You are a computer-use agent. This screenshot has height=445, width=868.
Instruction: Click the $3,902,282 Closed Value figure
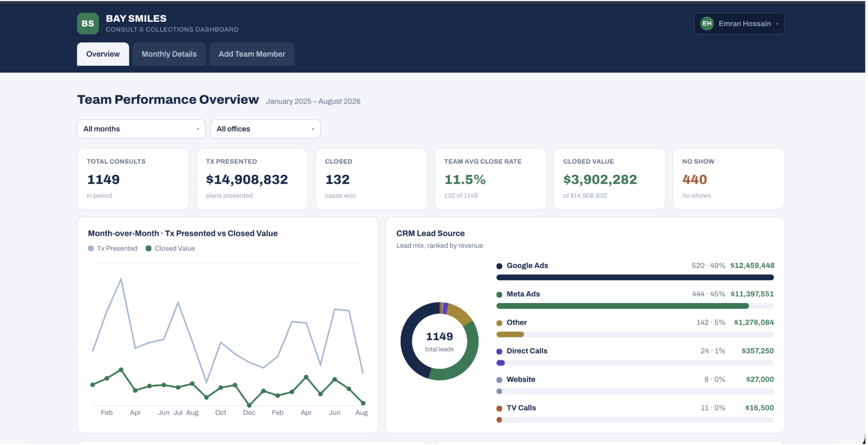click(x=600, y=180)
